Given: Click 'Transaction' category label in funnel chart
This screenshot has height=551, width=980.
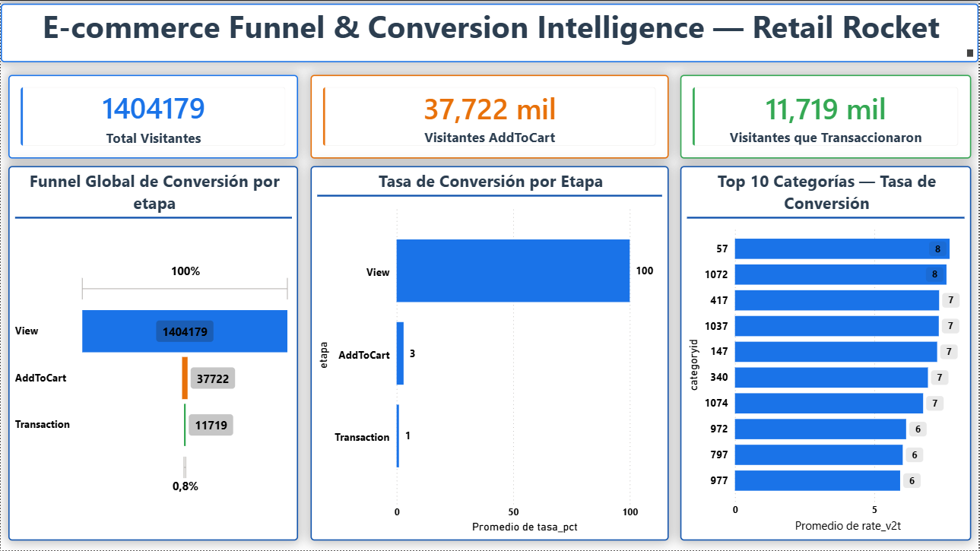Looking at the screenshot, I should coord(43,425).
